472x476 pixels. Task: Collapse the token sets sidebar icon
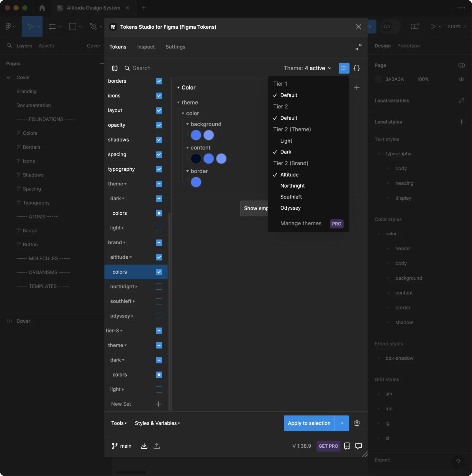[115, 68]
